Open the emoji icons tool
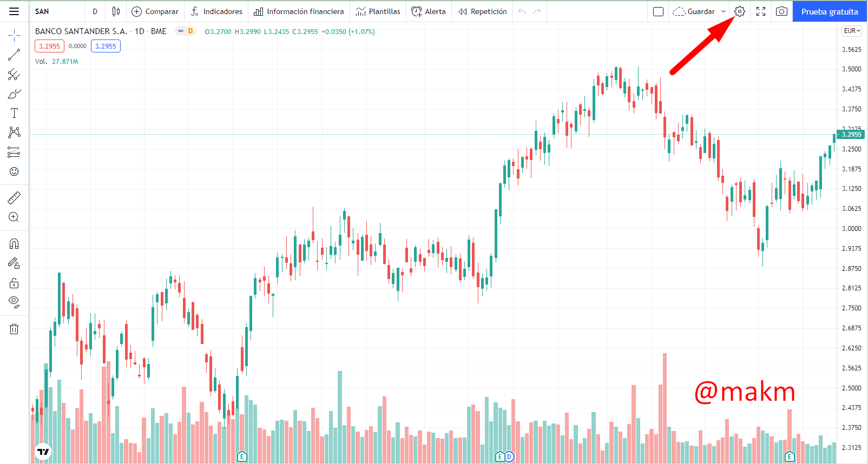868x464 pixels. 14,171
